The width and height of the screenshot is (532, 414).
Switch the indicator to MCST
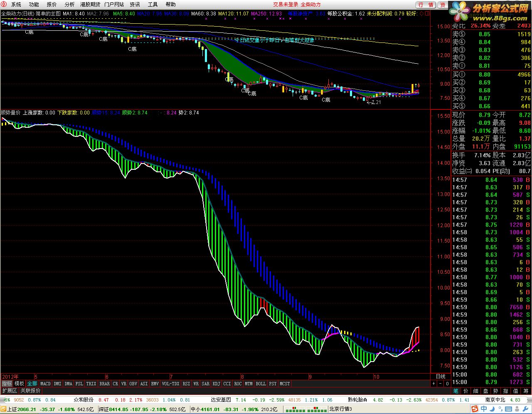(x=285, y=384)
